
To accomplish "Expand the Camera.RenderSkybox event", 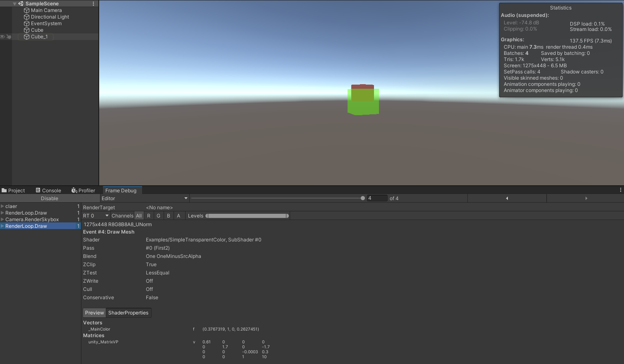I will [2, 219].
